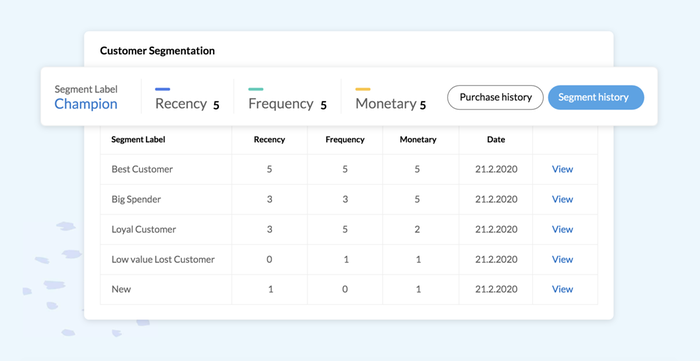Click the Monetary column header

(x=418, y=140)
